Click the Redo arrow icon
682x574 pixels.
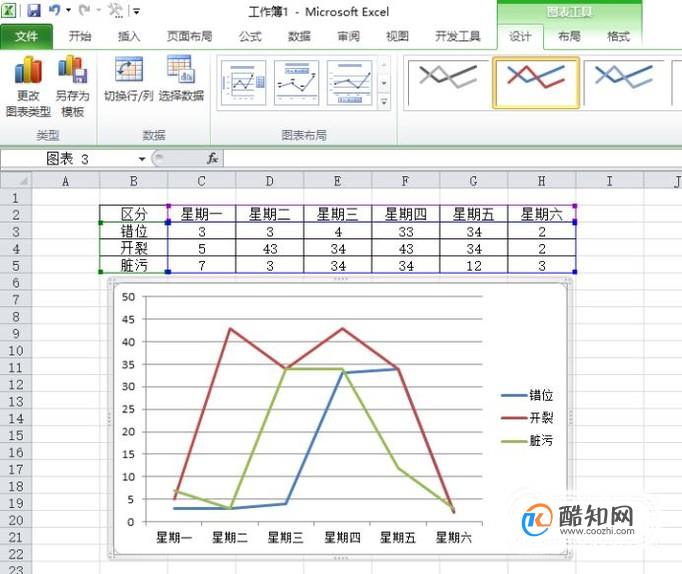[84, 10]
